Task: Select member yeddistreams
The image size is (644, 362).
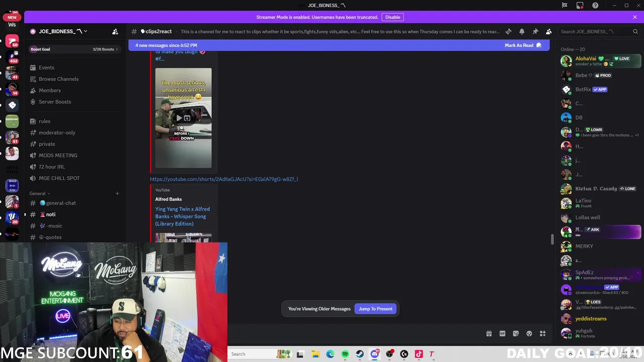Action: (601, 319)
